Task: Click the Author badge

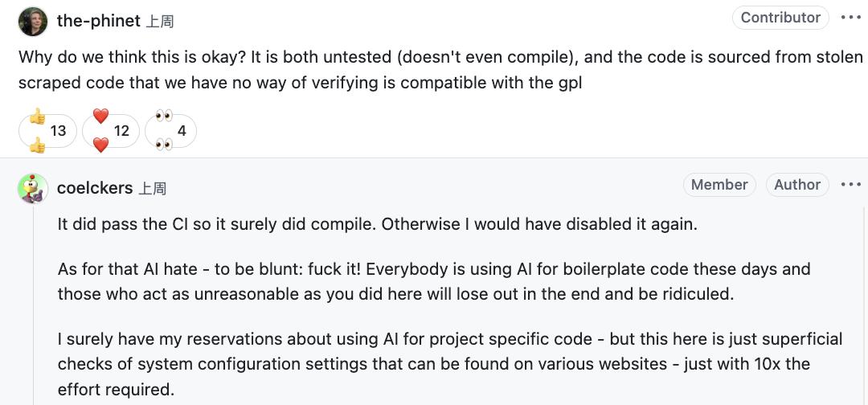Action: tap(797, 185)
